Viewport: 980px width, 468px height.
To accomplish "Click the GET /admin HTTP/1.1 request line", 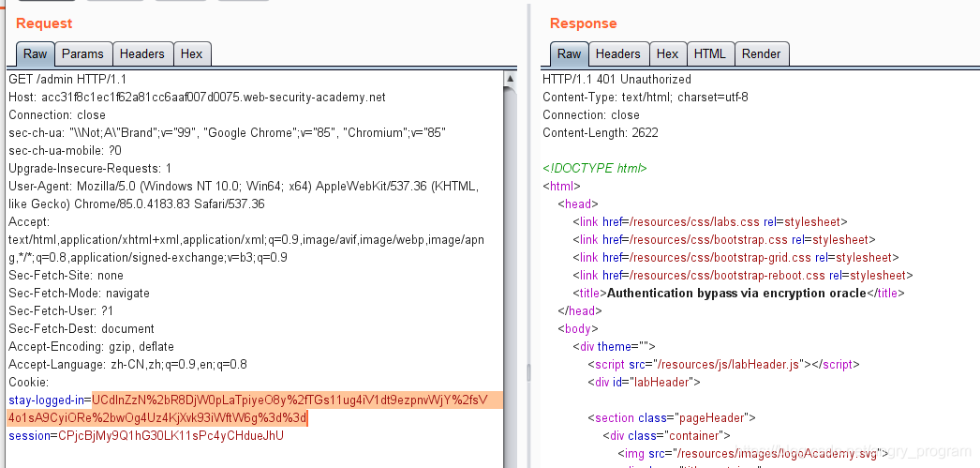I will (67, 80).
